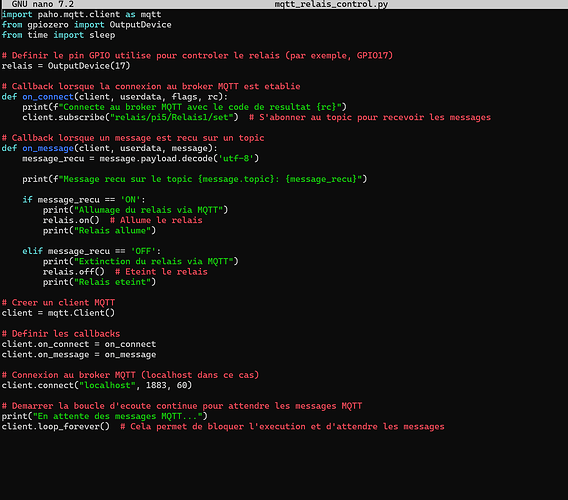The width and height of the screenshot is (568, 500).
Task: Click the comment 'Allume le relais'
Action: point(156,220)
